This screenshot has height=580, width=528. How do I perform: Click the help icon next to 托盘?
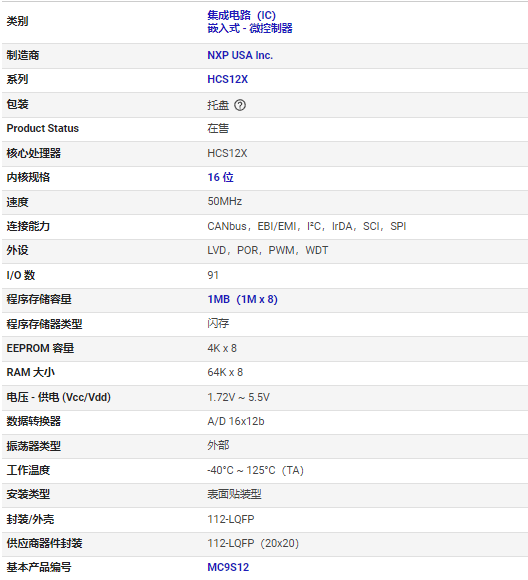(240, 105)
